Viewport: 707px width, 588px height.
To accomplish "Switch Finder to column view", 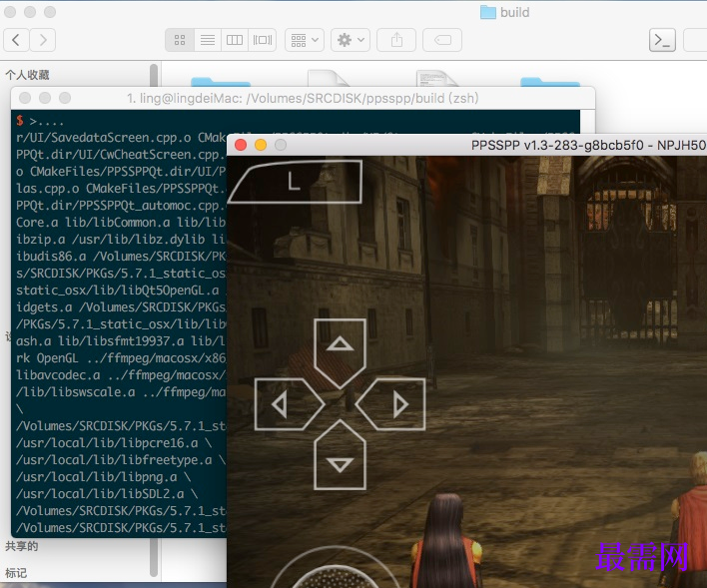I will coord(235,40).
